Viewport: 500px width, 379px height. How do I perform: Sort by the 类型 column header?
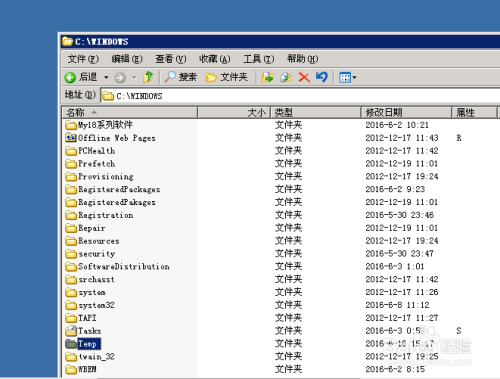316,112
